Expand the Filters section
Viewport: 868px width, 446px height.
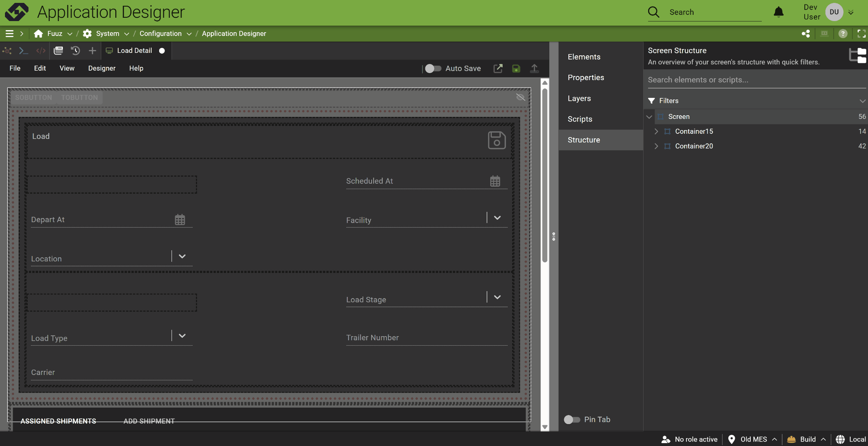(862, 101)
